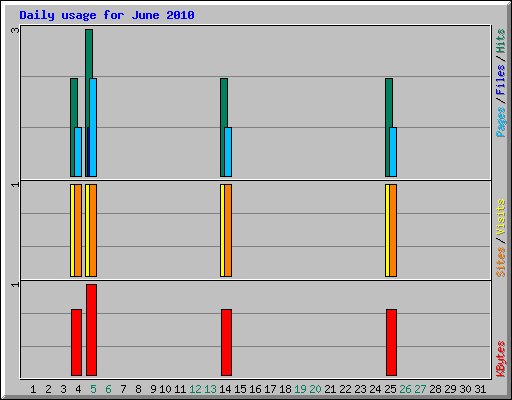Click the cyan Pages bar for day 5
The height and width of the screenshot is (400, 512).
click(x=93, y=127)
